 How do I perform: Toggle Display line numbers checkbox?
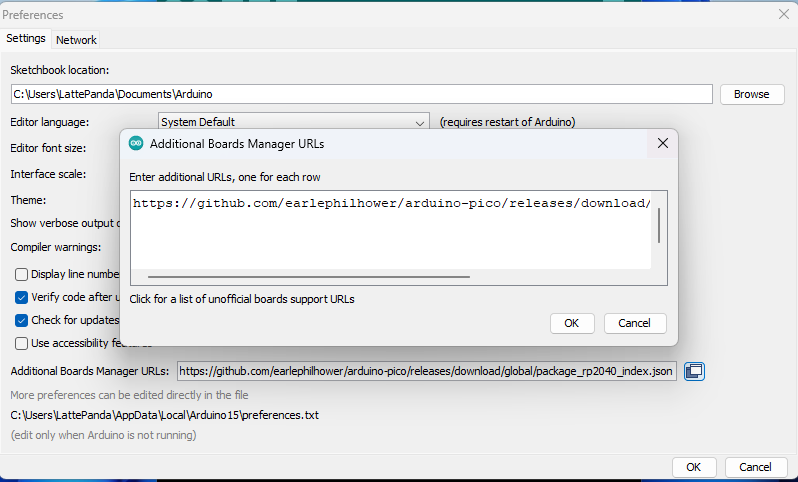pos(21,274)
